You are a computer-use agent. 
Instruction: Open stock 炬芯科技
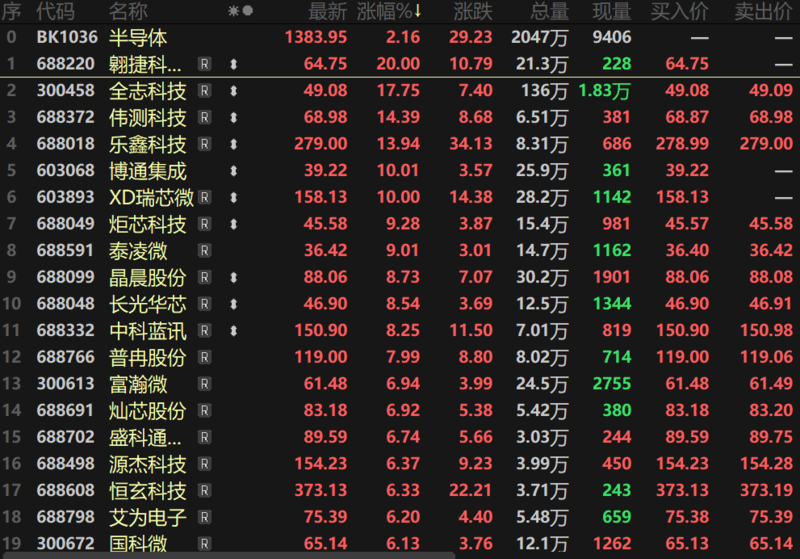(147, 224)
